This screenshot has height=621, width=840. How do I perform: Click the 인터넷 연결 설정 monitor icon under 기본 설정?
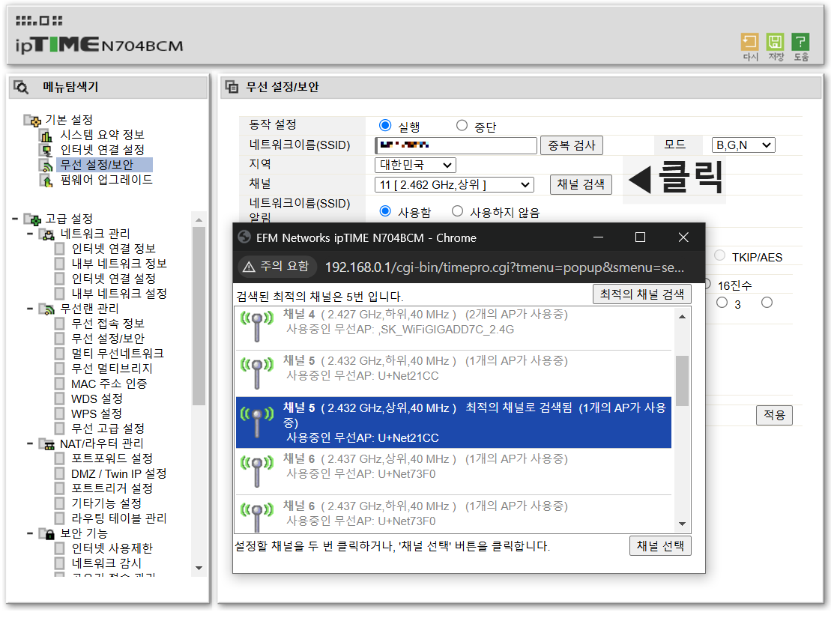coord(47,151)
